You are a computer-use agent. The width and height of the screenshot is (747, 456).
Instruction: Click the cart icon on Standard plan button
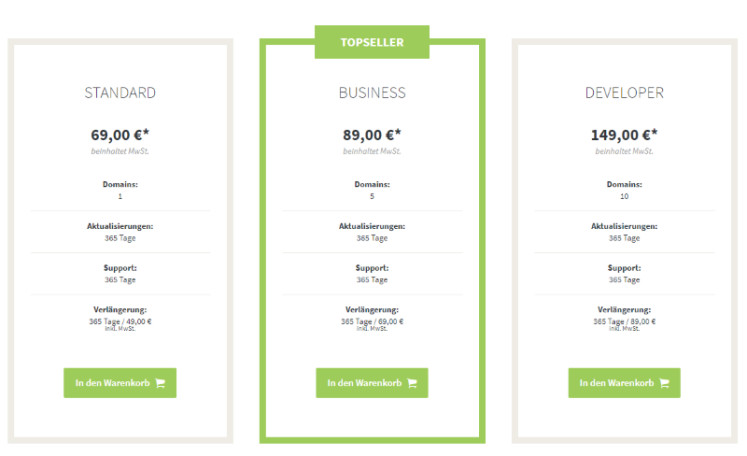[x=160, y=383]
